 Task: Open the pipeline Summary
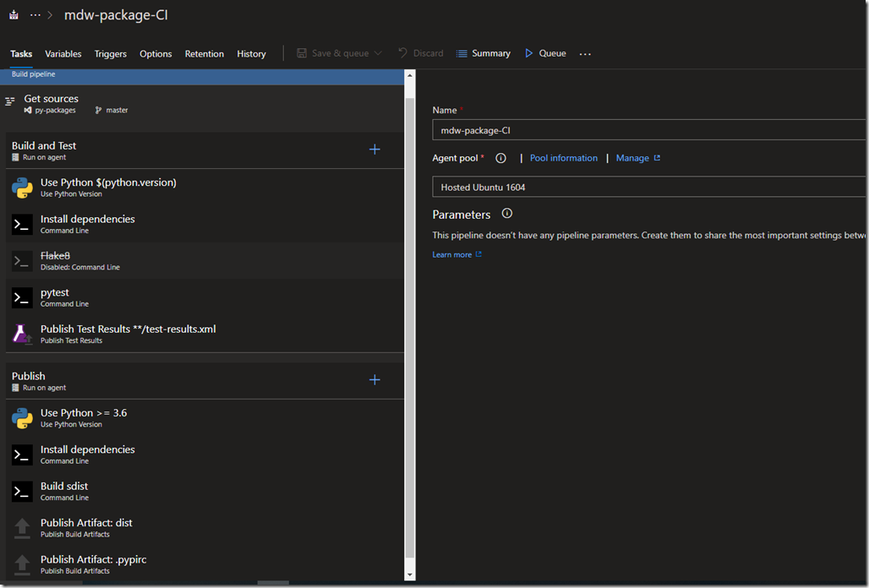point(484,53)
